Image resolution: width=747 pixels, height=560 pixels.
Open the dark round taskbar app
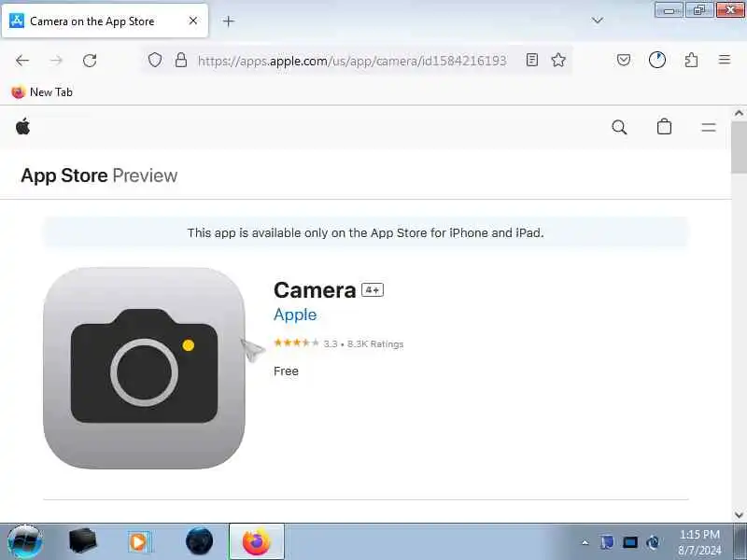click(x=199, y=541)
